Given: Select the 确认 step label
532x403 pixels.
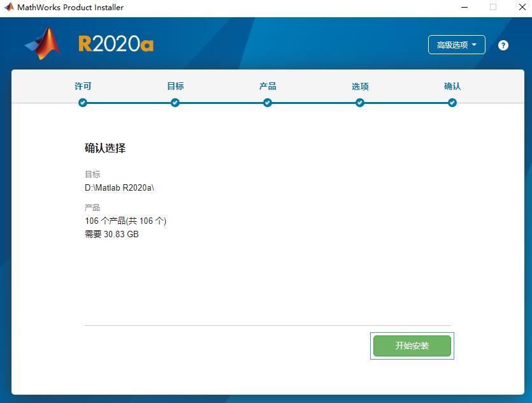Looking at the screenshot, I should (x=452, y=86).
